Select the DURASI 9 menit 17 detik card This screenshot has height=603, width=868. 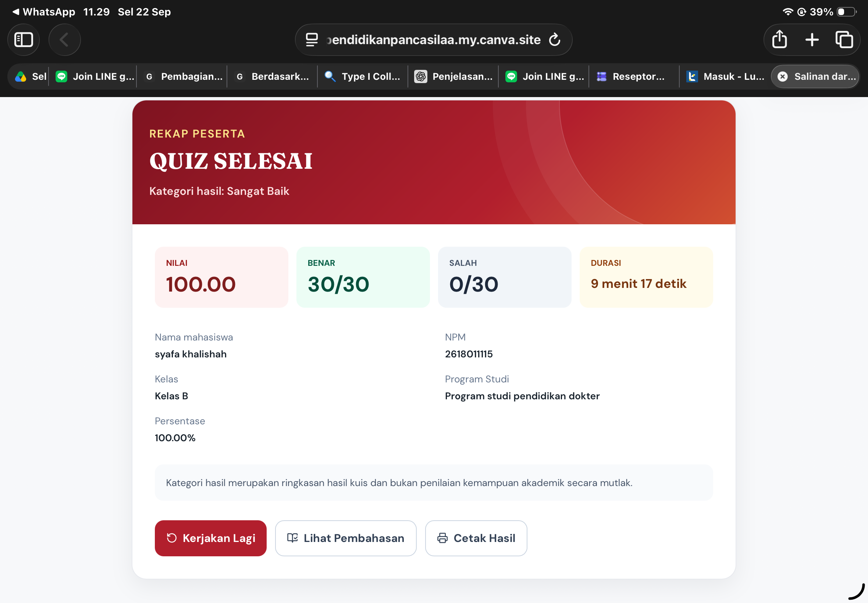646,277
